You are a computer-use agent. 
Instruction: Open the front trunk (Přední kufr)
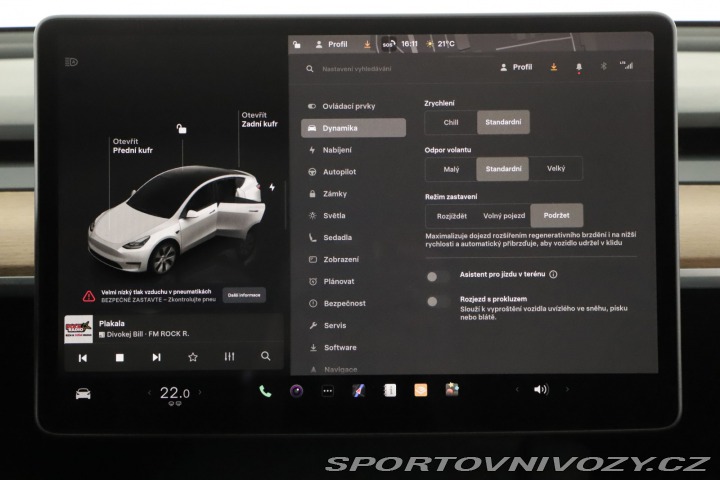click(x=132, y=146)
